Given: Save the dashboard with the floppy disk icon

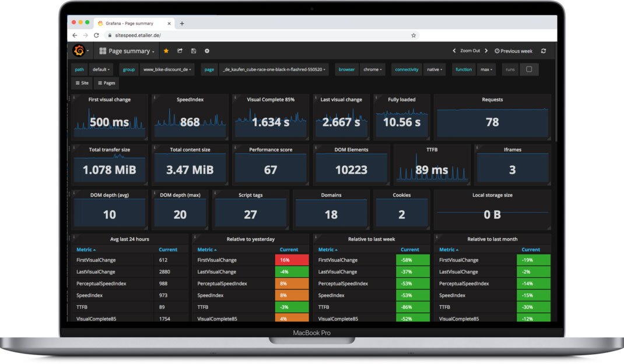Looking at the screenshot, I should (x=193, y=51).
